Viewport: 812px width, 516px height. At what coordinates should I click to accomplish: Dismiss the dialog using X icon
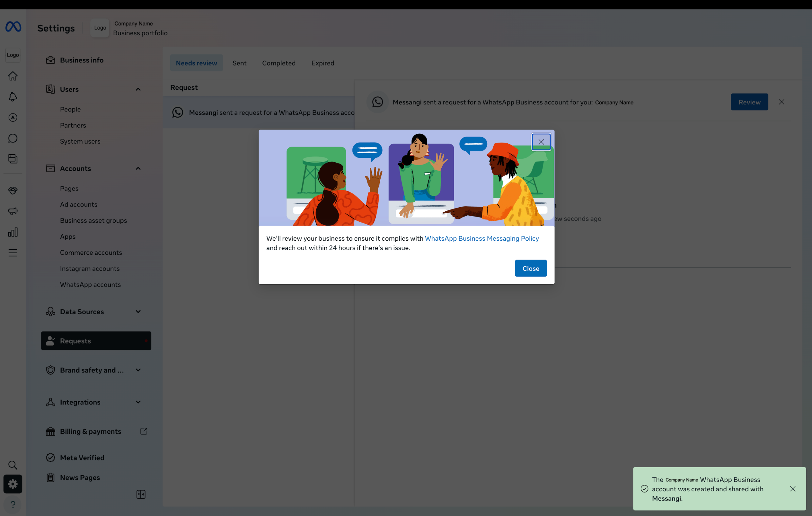click(541, 142)
